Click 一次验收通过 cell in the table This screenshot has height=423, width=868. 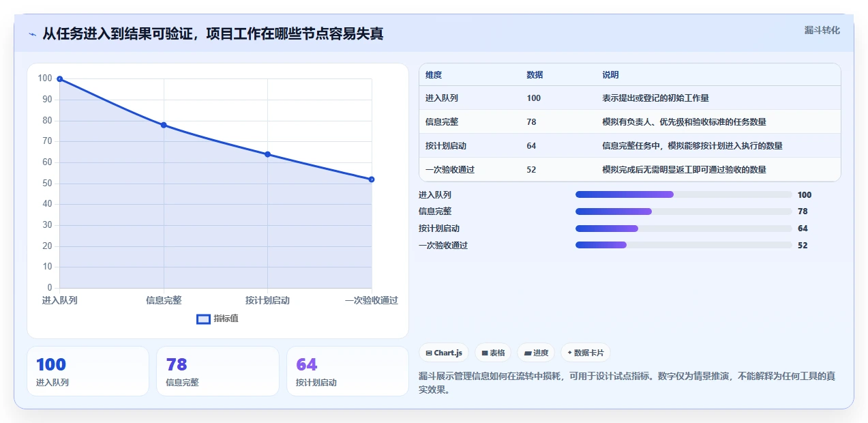pyautogui.click(x=450, y=170)
